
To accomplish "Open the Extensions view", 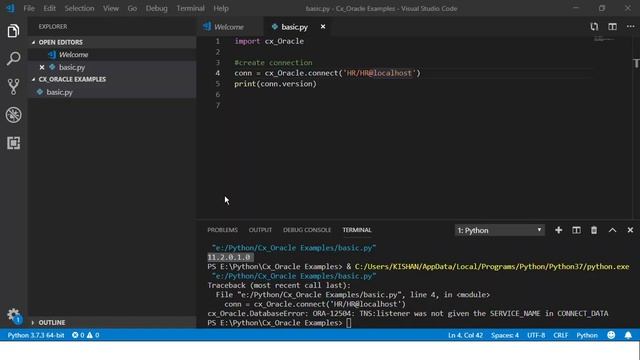I will (13, 143).
